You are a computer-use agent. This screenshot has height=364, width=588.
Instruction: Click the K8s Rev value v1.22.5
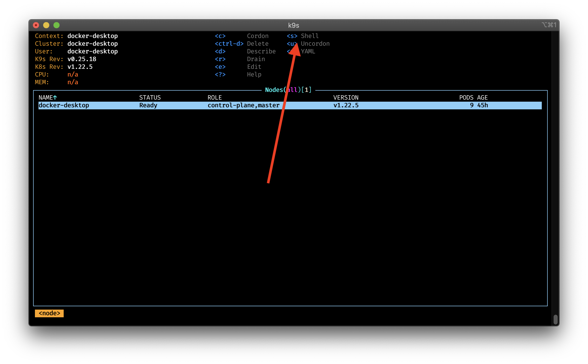[80, 67]
